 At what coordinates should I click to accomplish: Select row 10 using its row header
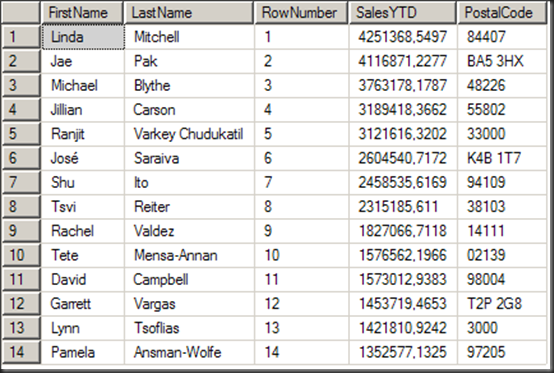[21, 255]
